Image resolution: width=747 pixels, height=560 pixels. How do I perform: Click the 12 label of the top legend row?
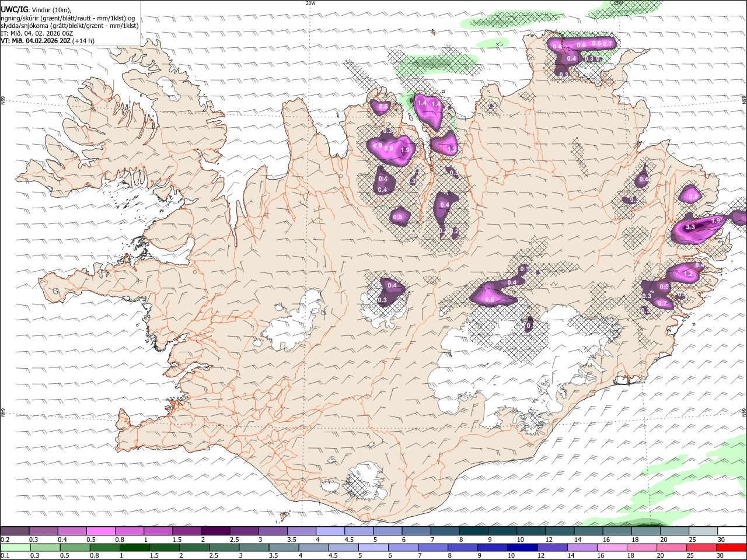(x=549, y=540)
